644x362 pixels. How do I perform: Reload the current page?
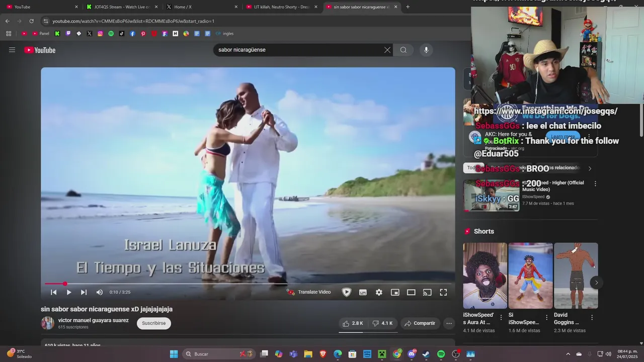point(31,21)
